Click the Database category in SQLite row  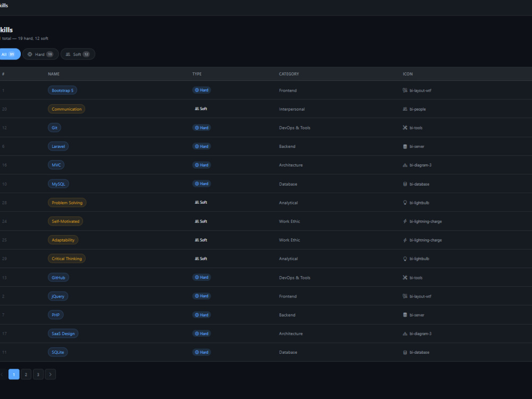(288, 352)
